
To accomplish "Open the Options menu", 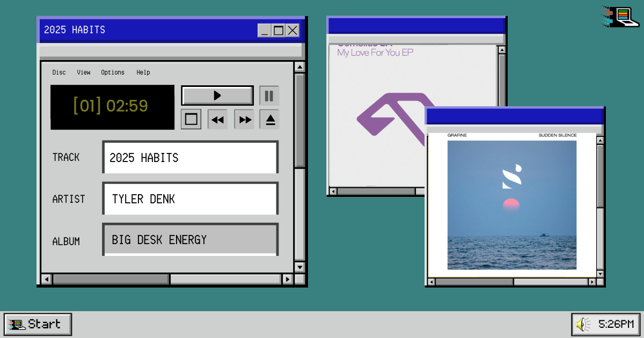I will pos(113,72).
